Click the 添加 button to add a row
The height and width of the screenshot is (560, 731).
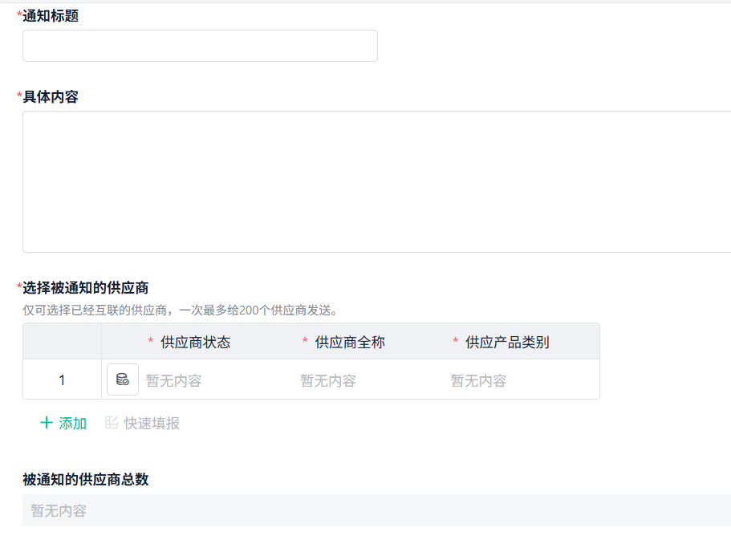[x=64, y=423]
